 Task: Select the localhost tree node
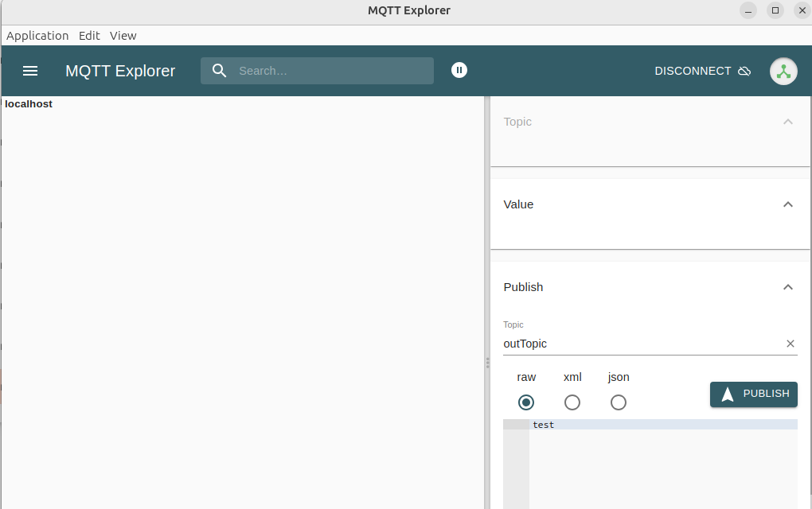29,104
